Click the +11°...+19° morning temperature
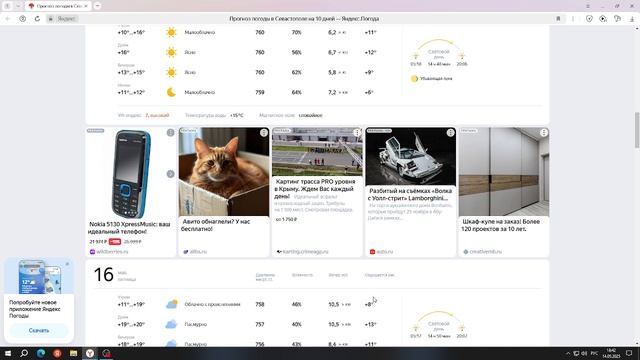640x360 pixels. click(x=131, y=304)
